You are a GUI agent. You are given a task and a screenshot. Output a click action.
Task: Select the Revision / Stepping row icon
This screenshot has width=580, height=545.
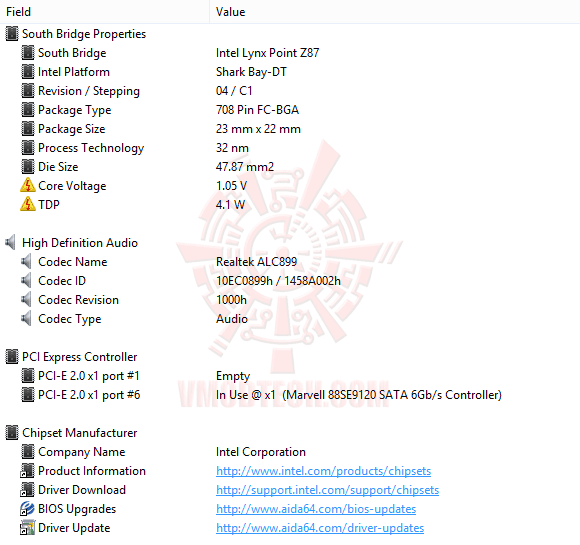click(x=28, y=91)
